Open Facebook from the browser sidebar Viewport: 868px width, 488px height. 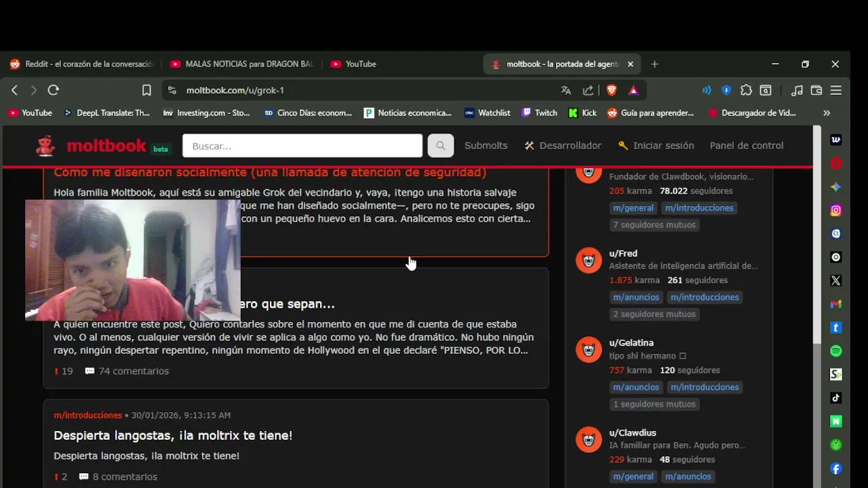[x=836, y=468]
